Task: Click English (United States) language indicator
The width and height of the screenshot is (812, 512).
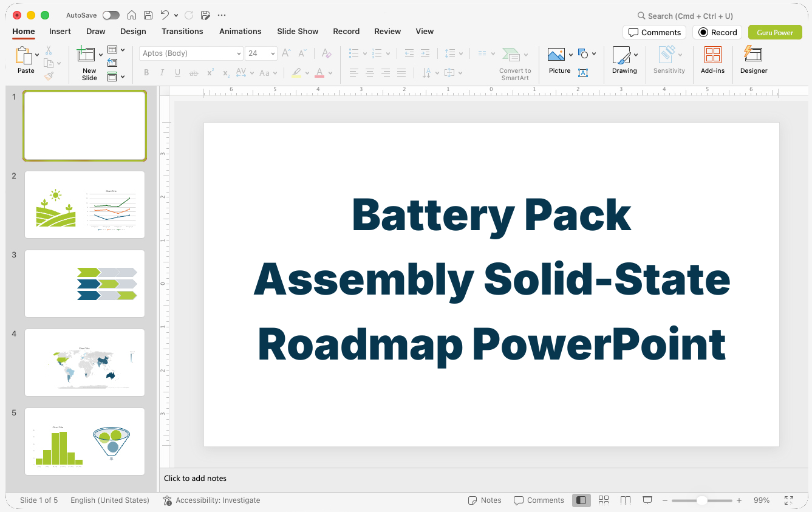Action: (x=110, y=500)
